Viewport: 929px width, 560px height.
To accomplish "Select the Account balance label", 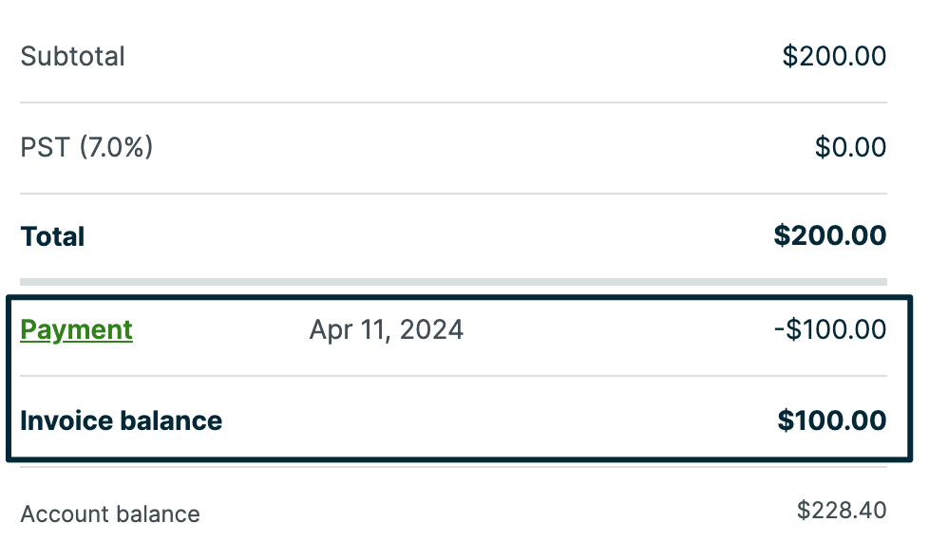I will 110,513.
